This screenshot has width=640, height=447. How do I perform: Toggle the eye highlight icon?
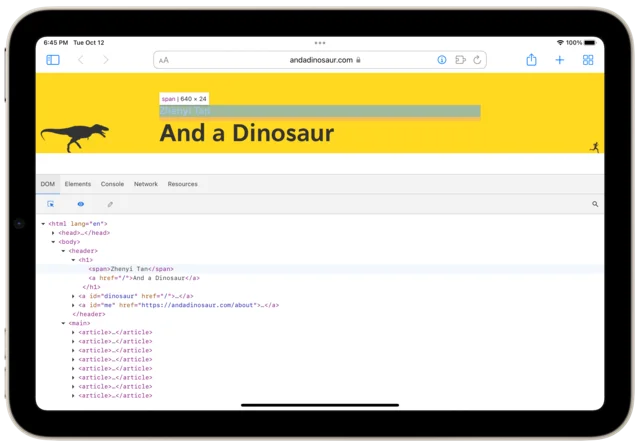pos(81,204)
